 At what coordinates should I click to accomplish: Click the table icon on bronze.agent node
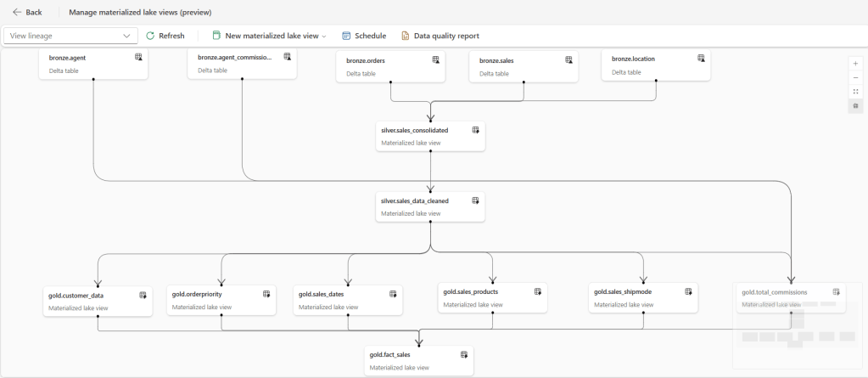coord(138,57)
